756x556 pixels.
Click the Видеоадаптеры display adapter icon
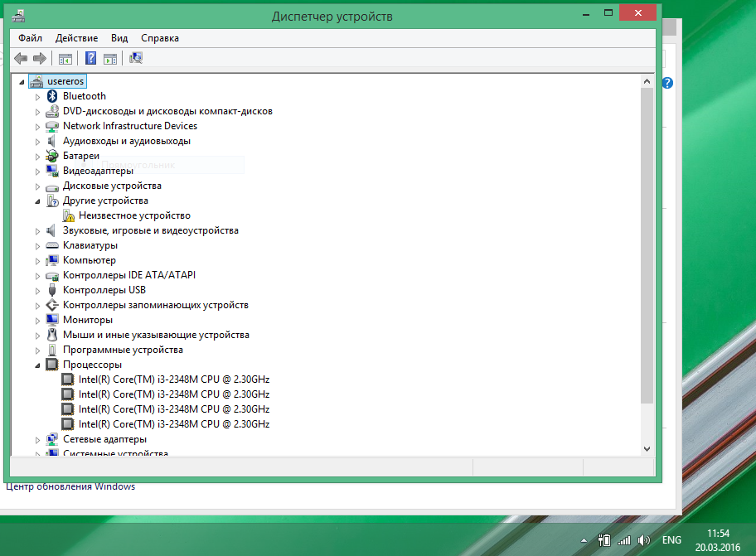[x=52, y=171]
